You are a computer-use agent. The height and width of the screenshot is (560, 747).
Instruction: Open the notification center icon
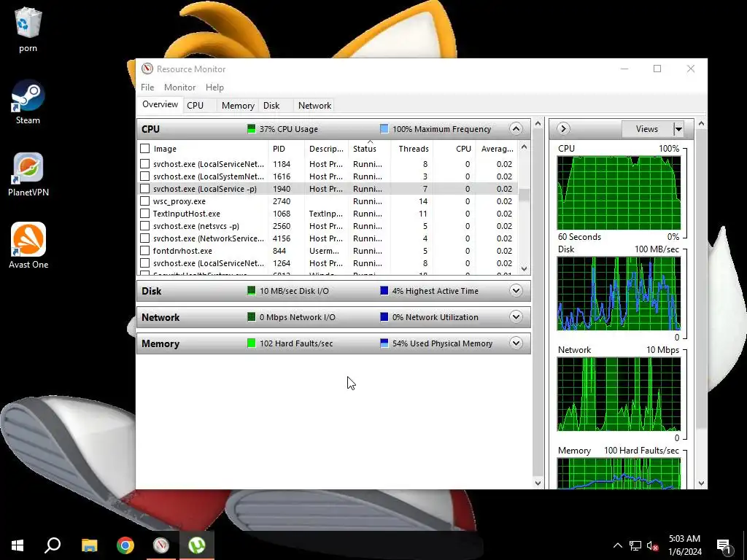click(724, 545)
